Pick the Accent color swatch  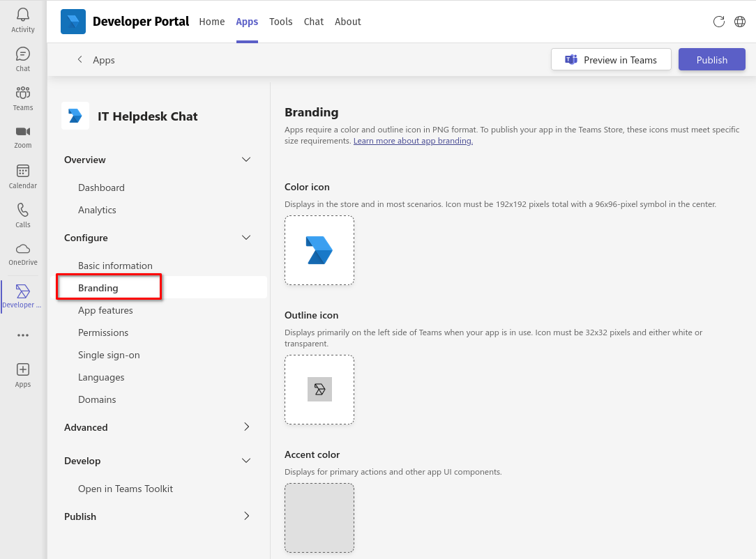tap(319, 518)
